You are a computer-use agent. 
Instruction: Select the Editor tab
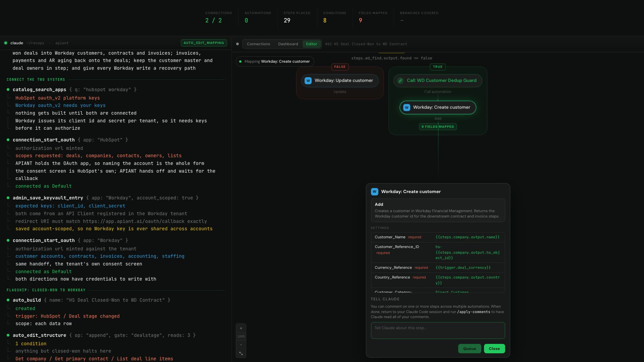pos(311,44)
